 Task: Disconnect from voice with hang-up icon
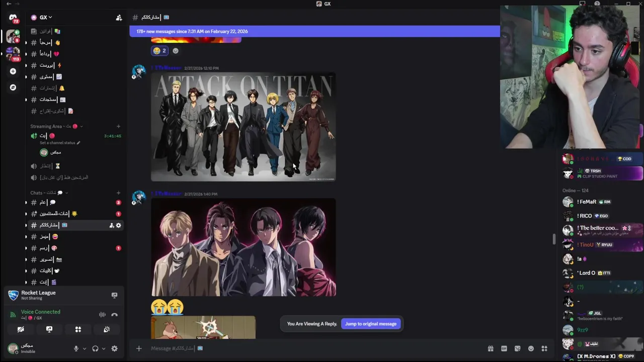tap(114, 315)
